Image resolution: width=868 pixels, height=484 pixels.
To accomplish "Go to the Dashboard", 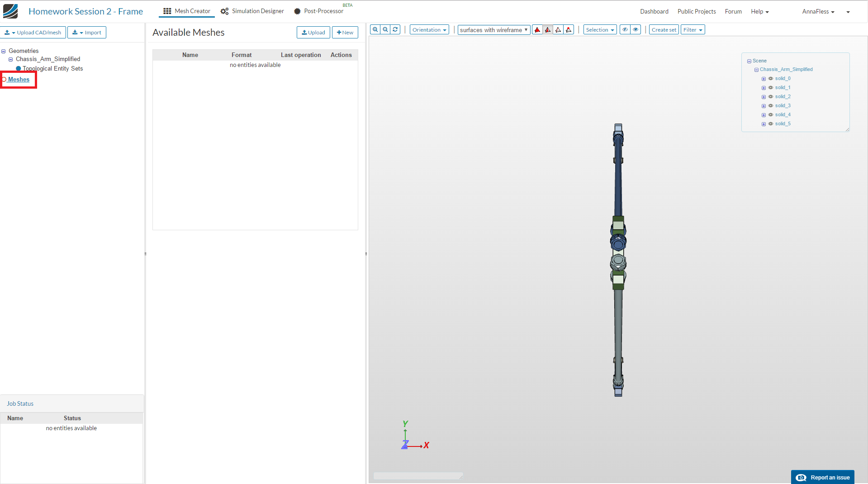I will 654,12.
